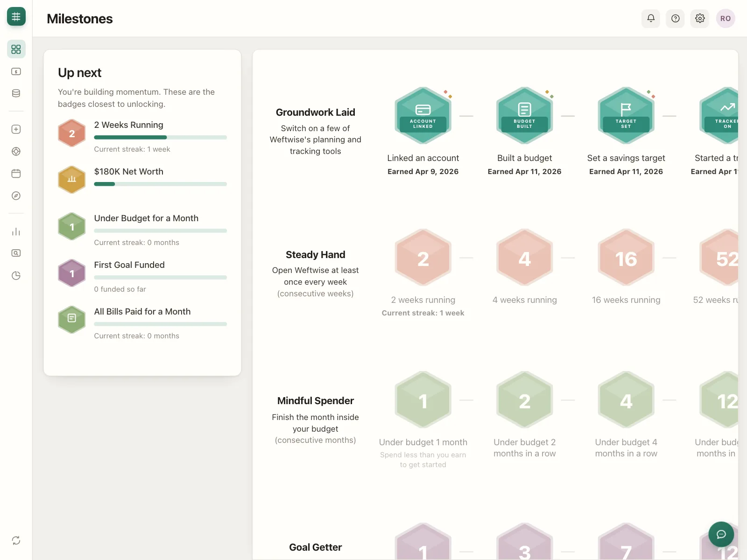Click the Under Budget for a Month title
747x560 pixels.
pos(146,218)
